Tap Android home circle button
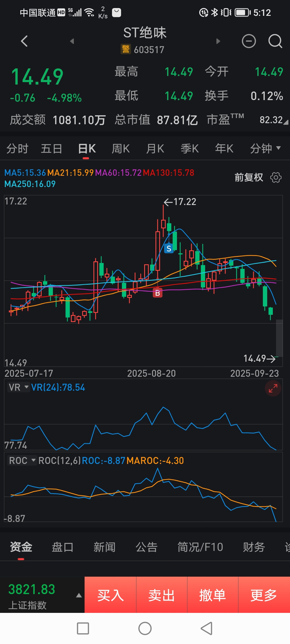Screen dimensions: 290x644 (x=145, y=628)
